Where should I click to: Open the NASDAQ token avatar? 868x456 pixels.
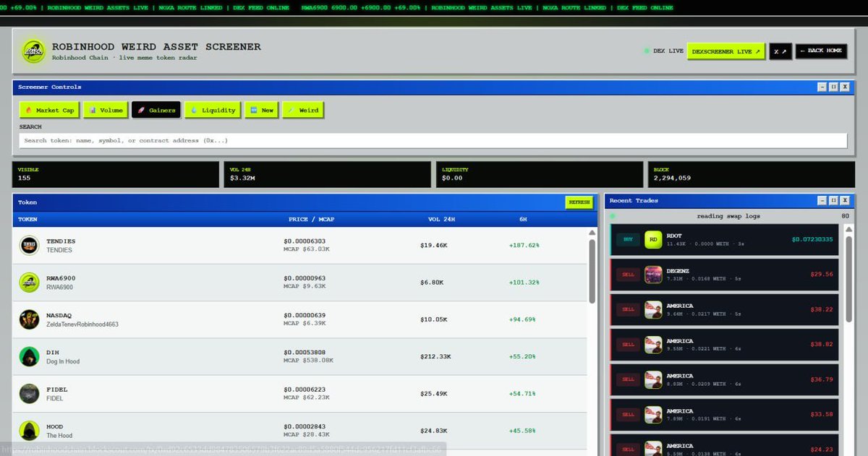[x=29, y=319]
